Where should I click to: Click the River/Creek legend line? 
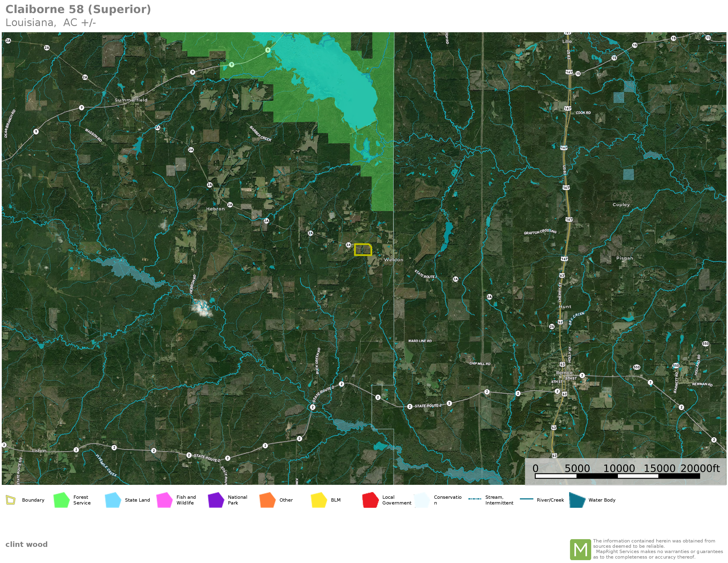(x=527, y=499)
